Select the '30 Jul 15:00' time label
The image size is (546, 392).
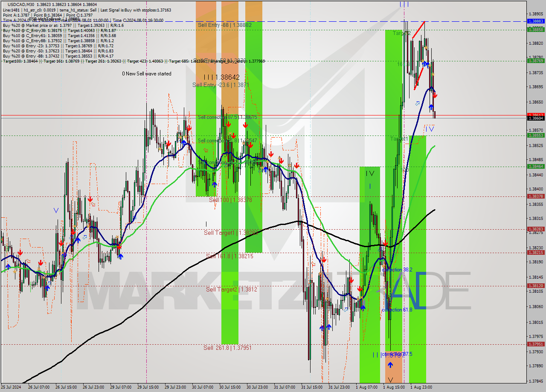click(230, 387)
